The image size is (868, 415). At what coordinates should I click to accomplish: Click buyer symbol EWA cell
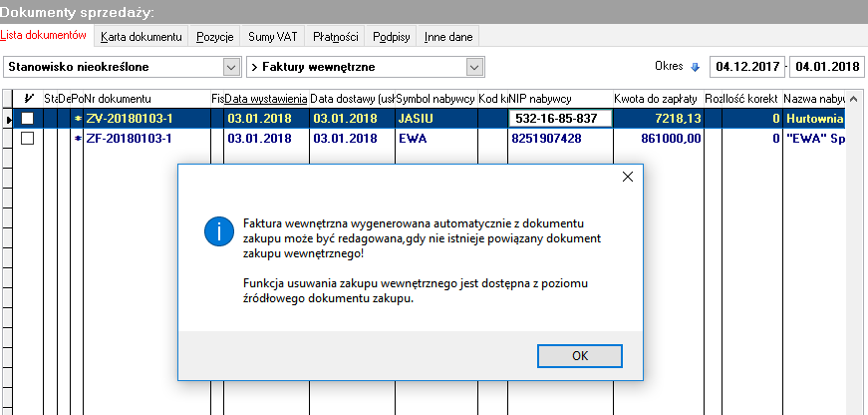436,139
